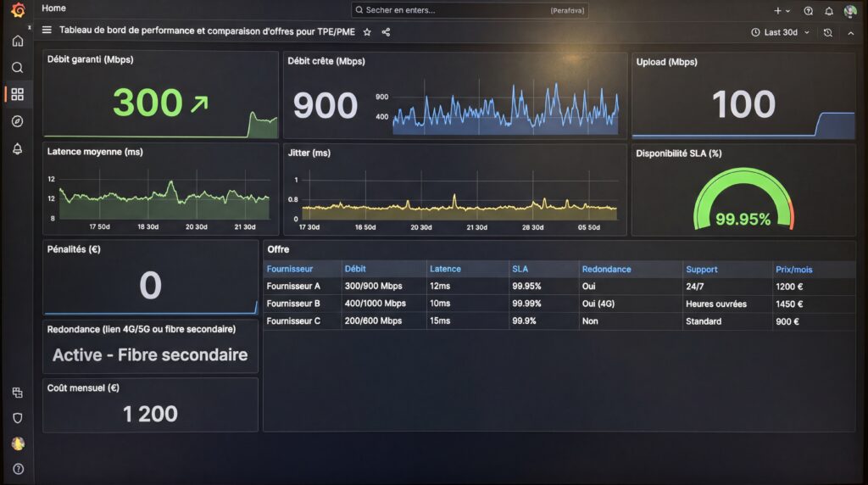This screenshot has height=485, width=868.
Task: Click the 900 € price cell
Action: (787, 321)
